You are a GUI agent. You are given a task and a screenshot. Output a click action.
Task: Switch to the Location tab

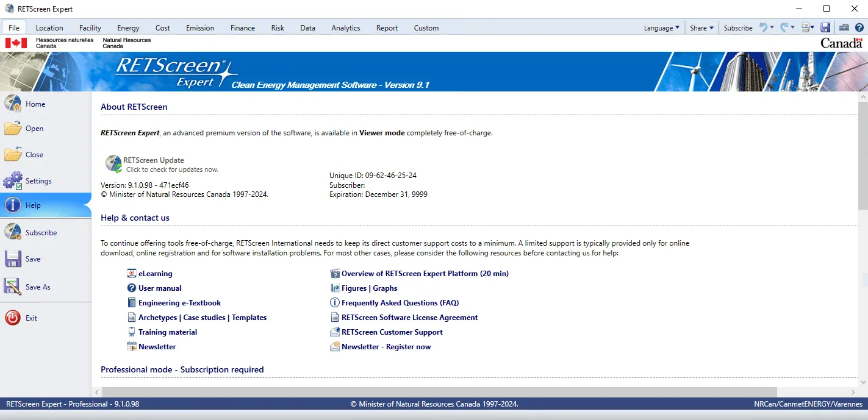[49, 28]
